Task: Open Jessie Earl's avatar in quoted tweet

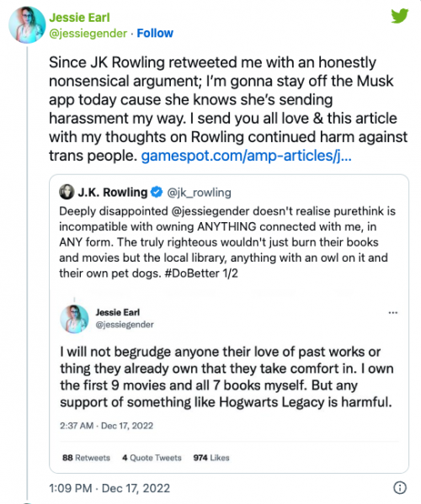Action: pyautogui.click(x=74, y=319)
